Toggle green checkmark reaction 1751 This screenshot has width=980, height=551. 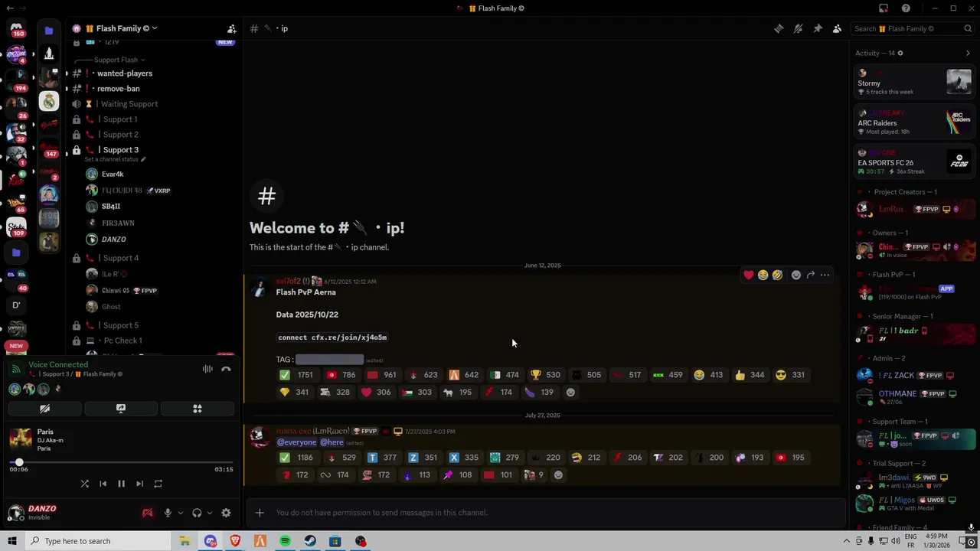point(296,375)
